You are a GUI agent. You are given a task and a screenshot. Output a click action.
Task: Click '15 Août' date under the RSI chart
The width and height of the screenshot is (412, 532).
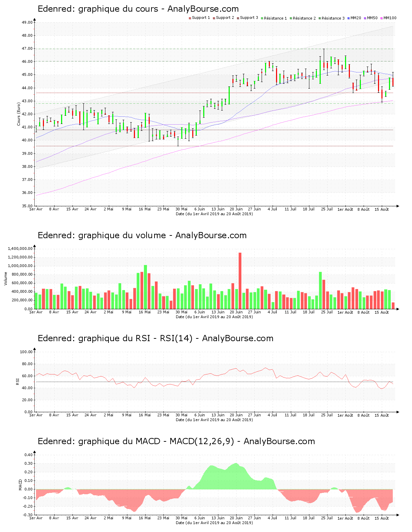pyautogui.click(x=382, y=415)
